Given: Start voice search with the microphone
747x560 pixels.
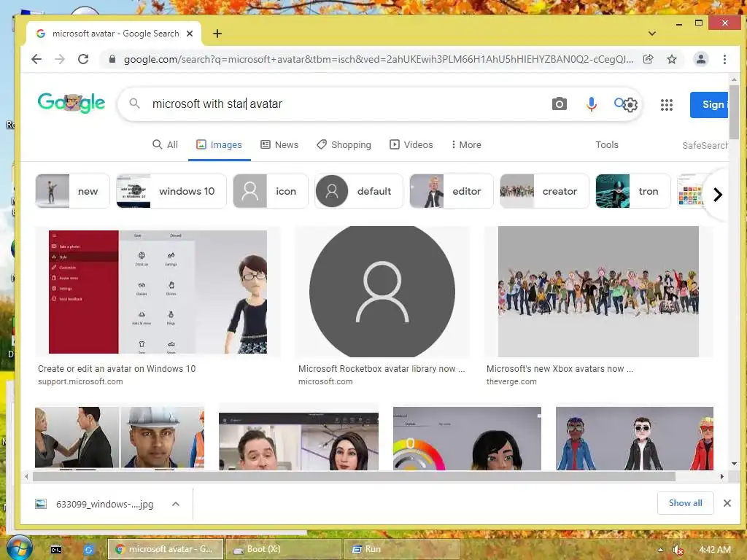Looking at the screenshot, I should pos(591,104).
